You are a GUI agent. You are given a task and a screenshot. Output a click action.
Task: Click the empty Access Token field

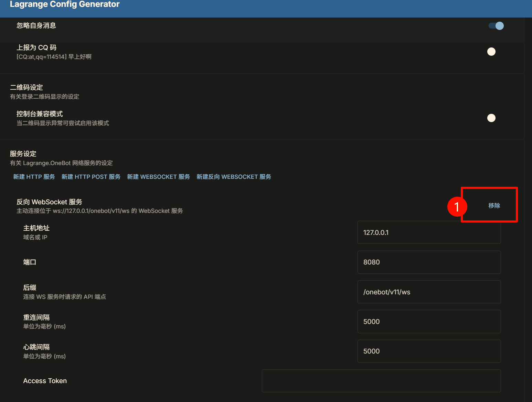pos(381,381)
